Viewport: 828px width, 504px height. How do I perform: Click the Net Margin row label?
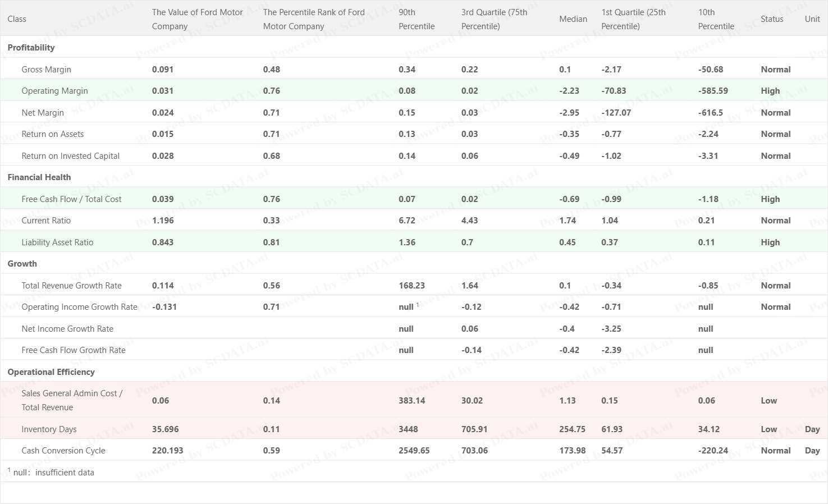point(43,113)
